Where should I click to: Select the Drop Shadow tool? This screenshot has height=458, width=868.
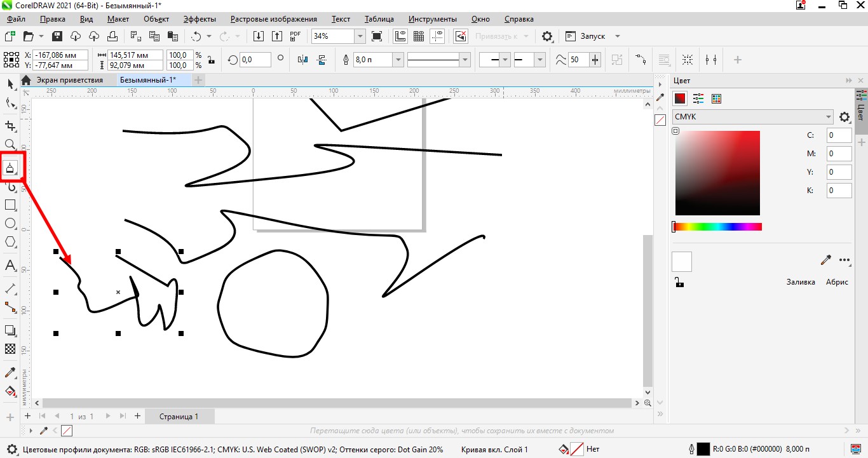pos(10,330)
